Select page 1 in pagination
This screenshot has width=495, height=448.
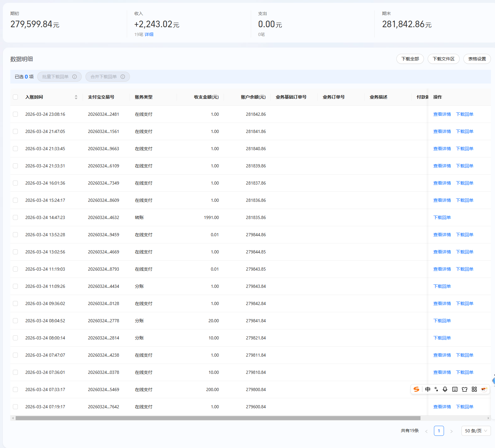pyautogui.click(x=439, y=431)
